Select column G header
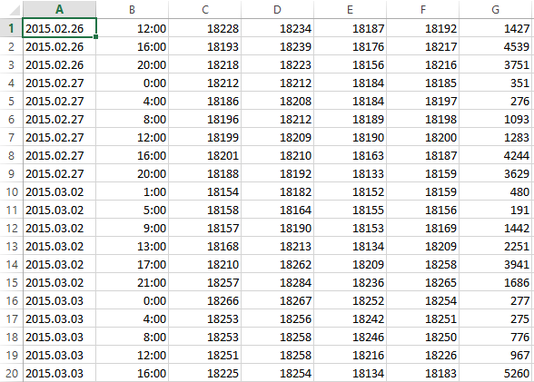The width and height of the screenshot is (534, 382). [x=496, y=9]
